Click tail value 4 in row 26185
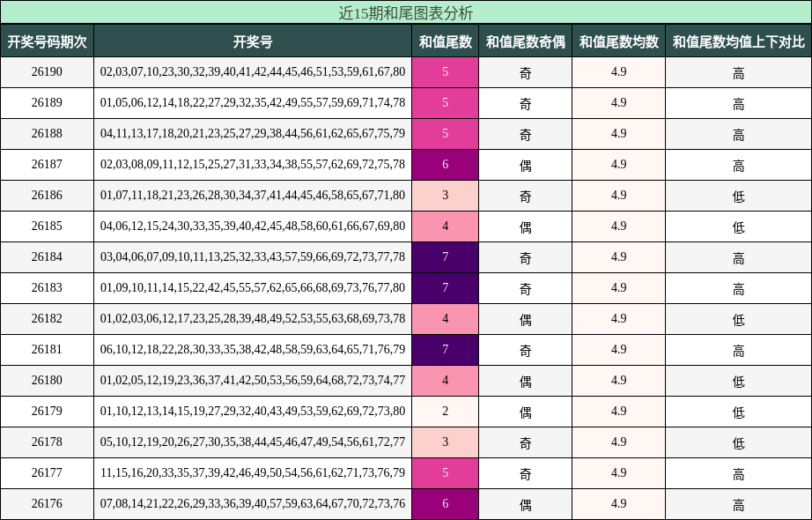 coord(446,226)
